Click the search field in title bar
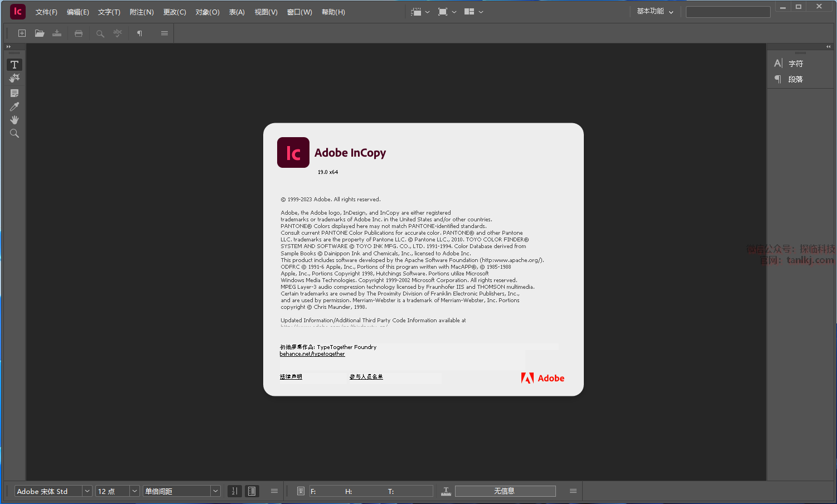The height and width of the screenshot is (504, 837). 728,12
